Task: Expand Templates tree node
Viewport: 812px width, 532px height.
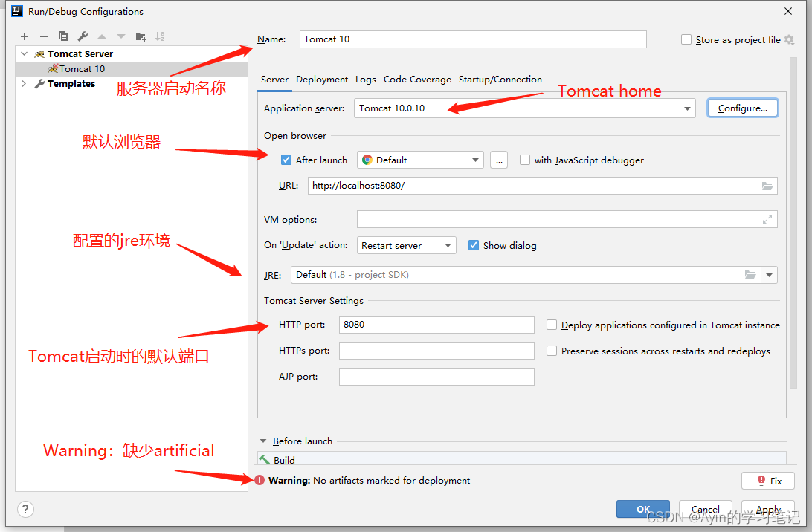Action: [24, 83]
